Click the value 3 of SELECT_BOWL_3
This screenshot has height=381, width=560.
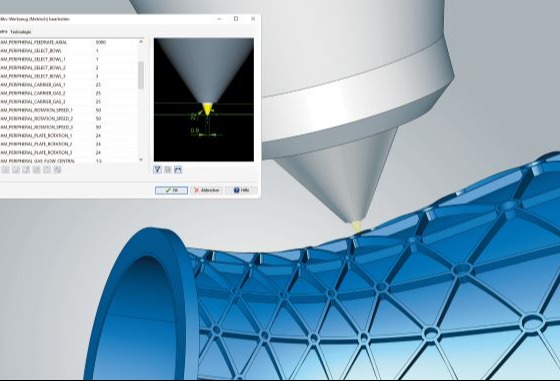point(97,76)
